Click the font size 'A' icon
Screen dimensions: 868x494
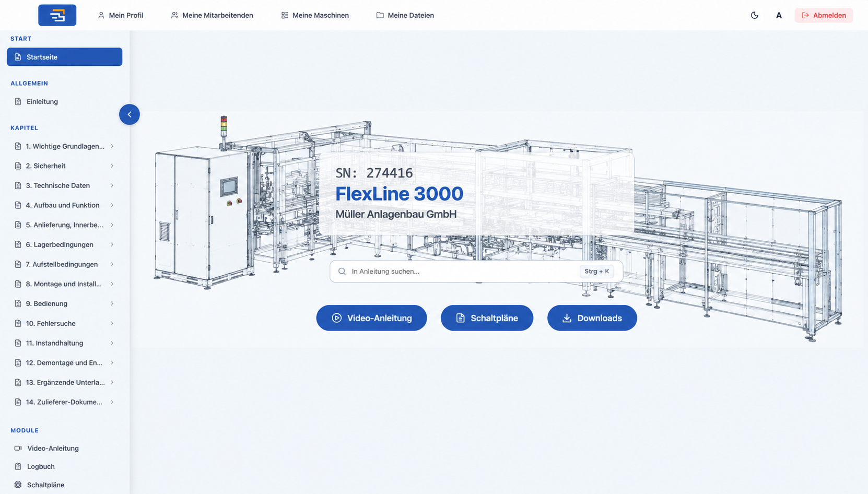779,15
